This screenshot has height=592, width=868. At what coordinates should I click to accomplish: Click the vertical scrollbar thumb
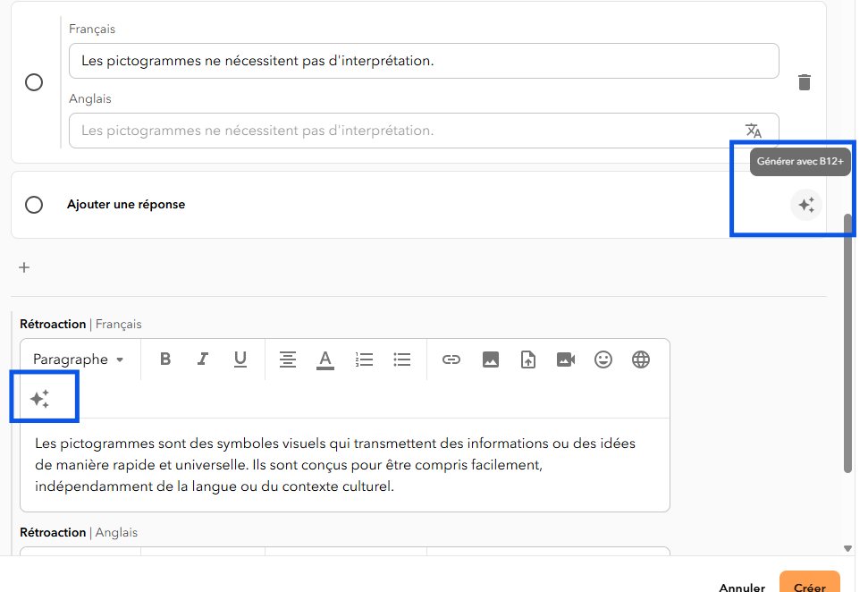(847, 343)
